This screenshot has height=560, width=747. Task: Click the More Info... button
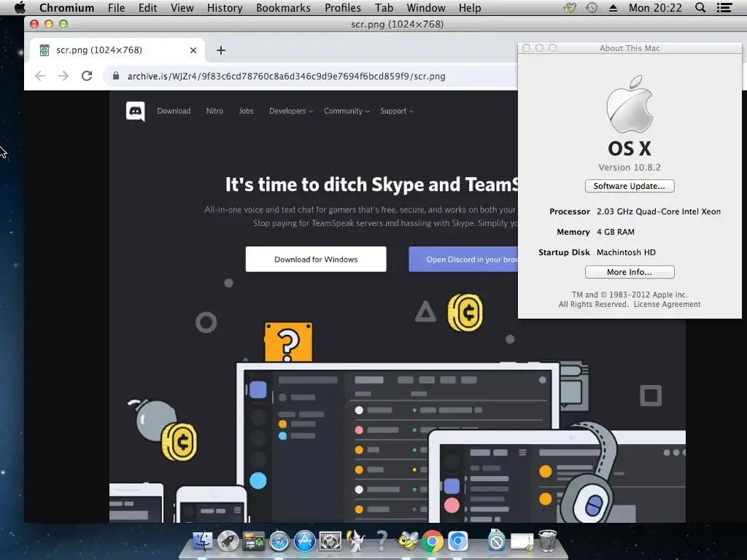[x=630, y=272]
